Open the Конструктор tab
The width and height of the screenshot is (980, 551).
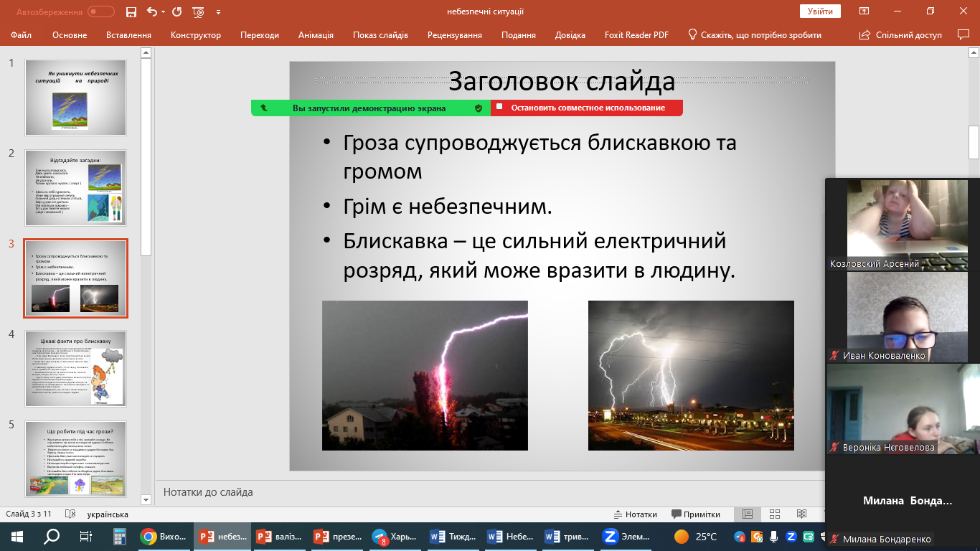[196, 34]
